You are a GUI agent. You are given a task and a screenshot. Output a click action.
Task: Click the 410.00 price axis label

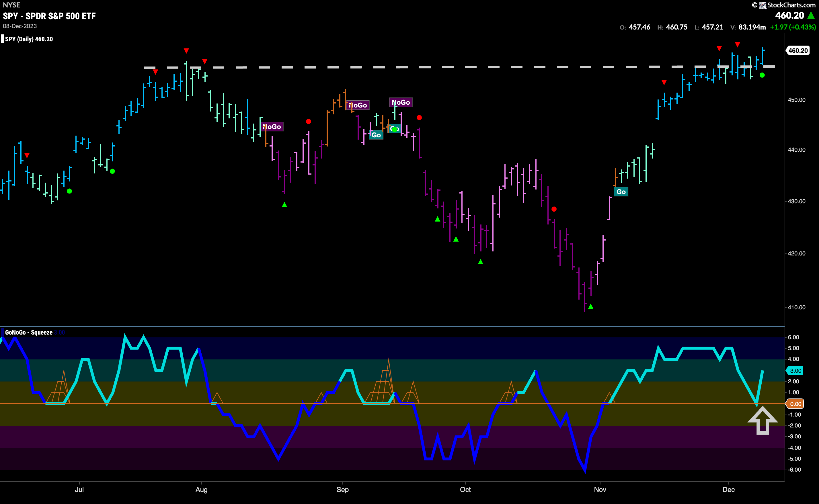[796, 307]
